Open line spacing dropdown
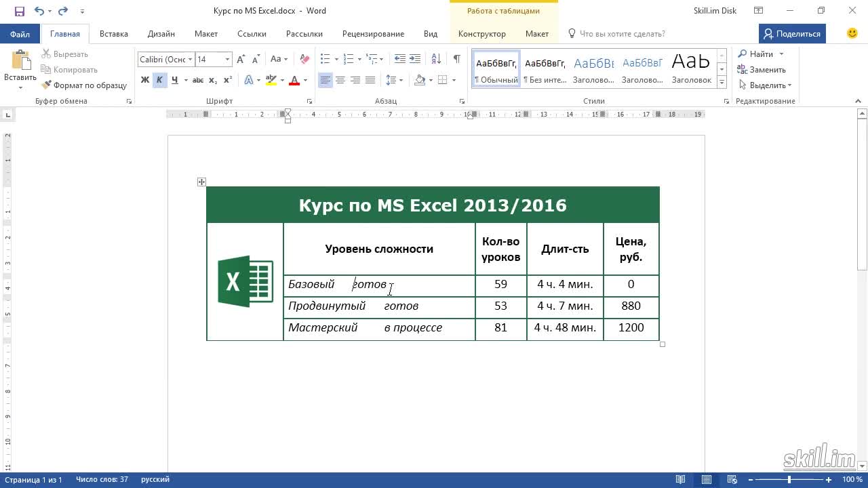 [x=394, y=80]
